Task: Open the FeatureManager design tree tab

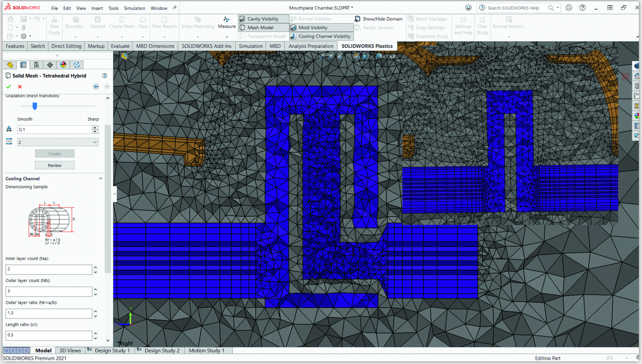Action: 10,65
